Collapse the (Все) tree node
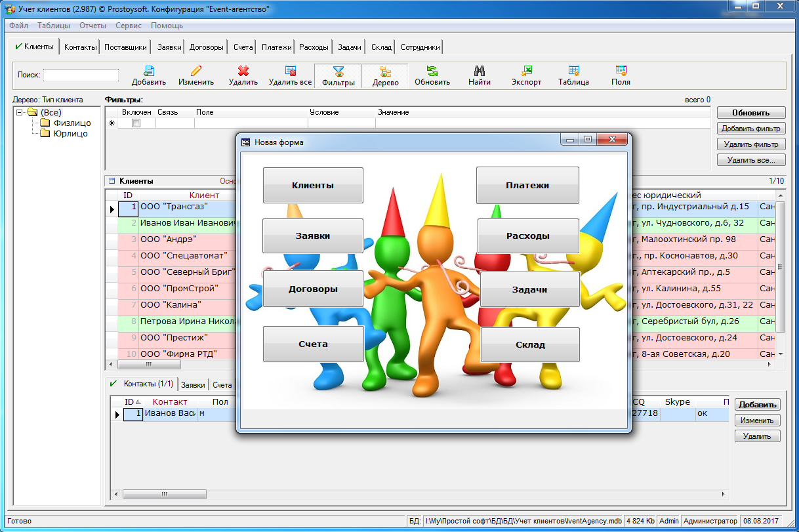The width and height of the screenshot is (799, 532). coord(20,113)
